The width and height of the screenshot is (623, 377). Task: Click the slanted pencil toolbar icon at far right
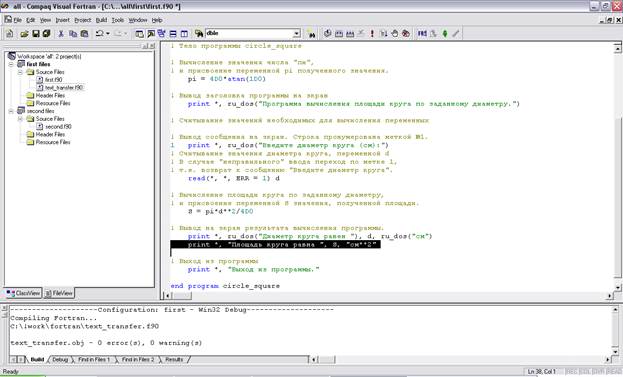(x=456, y=34)
